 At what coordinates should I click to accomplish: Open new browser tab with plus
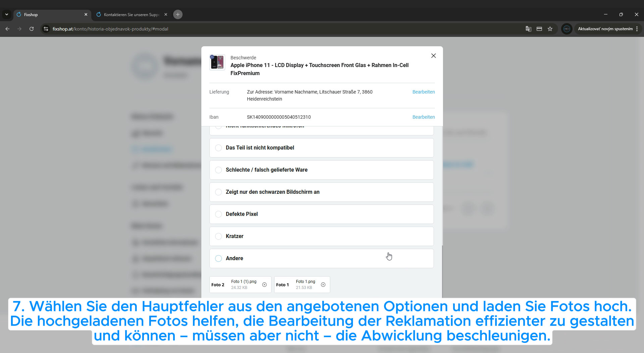[178, 14]
